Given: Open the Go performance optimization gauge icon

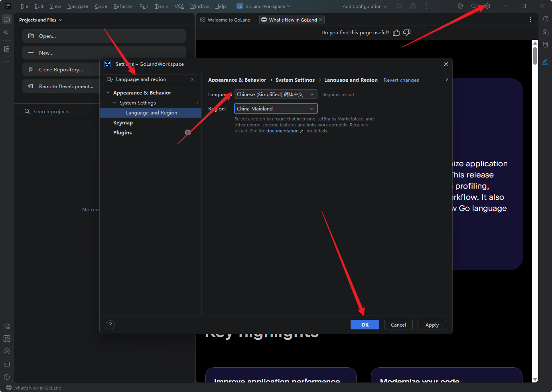Looking at the screenshot, I should [7, 326].
